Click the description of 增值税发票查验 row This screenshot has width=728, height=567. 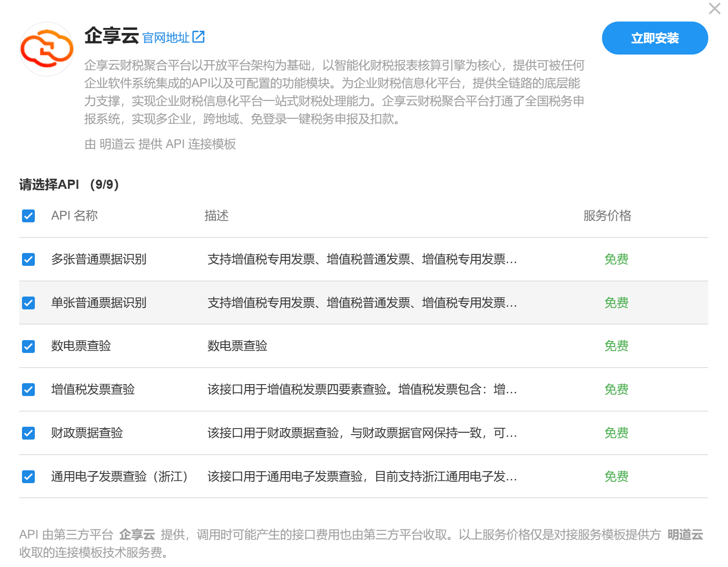click(362, 390)
